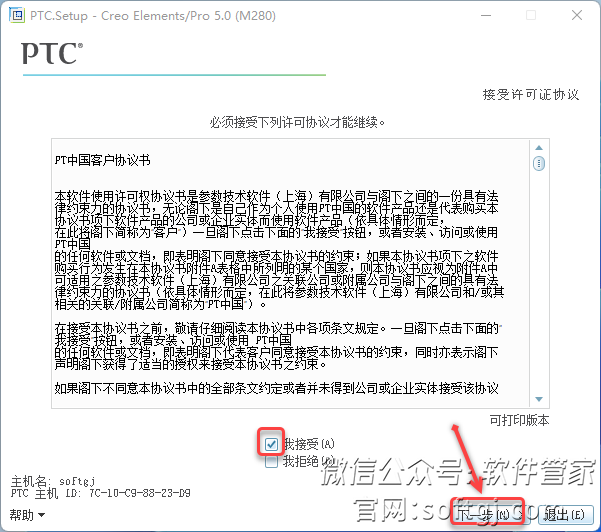Viewport: 601px width, 532px height.
Task: Click the license scrollbar thumb
Action: point(539,164)
